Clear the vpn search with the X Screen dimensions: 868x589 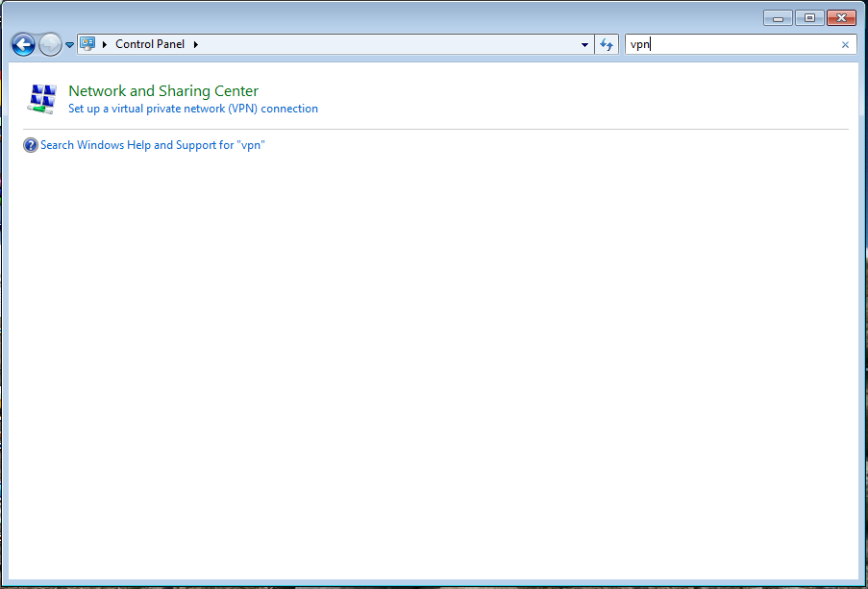pos(845,45)
